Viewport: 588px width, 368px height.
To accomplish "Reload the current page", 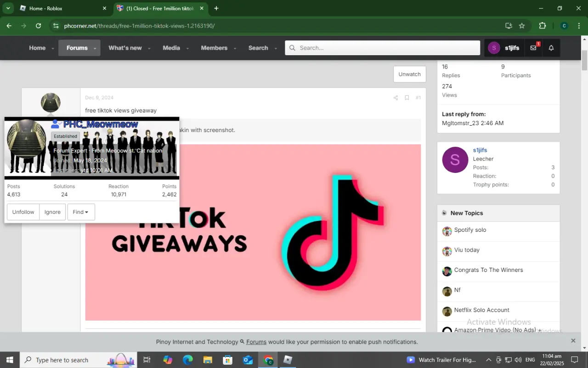I will coord(38,26).
